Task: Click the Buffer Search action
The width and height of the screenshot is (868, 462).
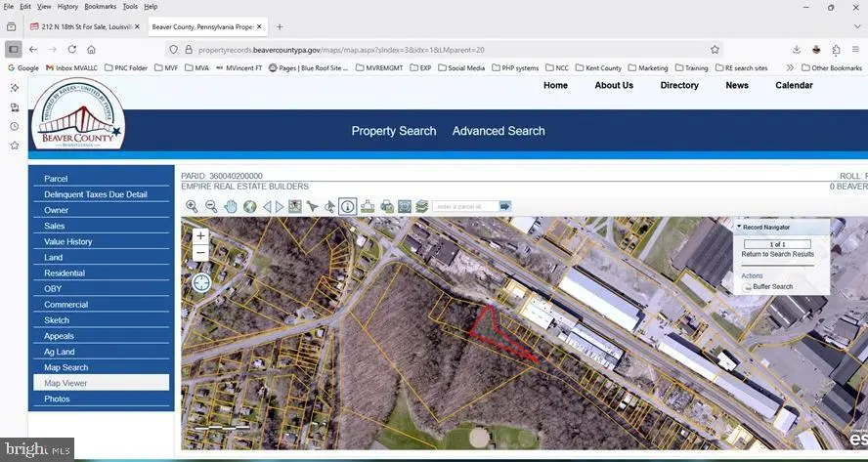Action: [x=772, y=287]
